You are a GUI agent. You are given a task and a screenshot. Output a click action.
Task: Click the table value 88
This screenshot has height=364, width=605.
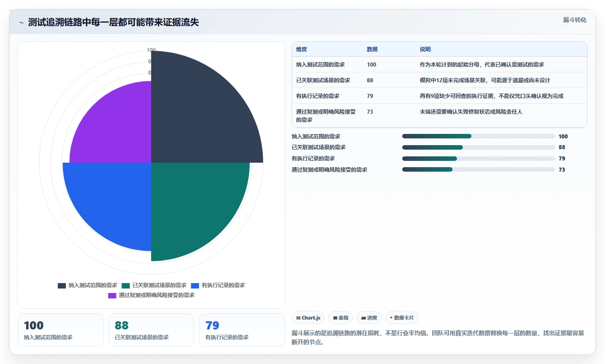pos(370,80)
